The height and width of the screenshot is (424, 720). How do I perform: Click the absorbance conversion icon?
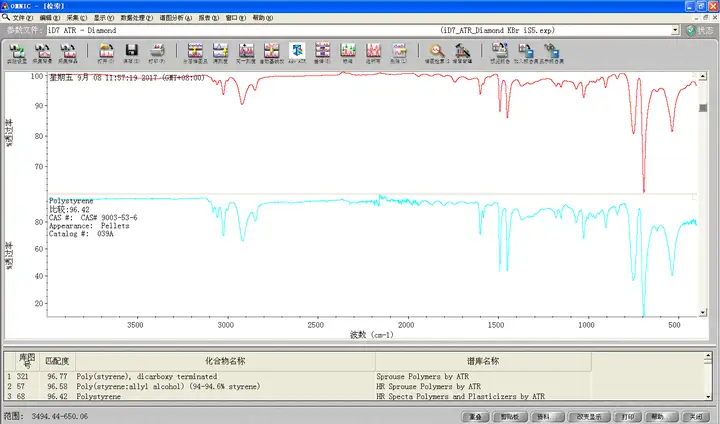click(x=220, y=53)
